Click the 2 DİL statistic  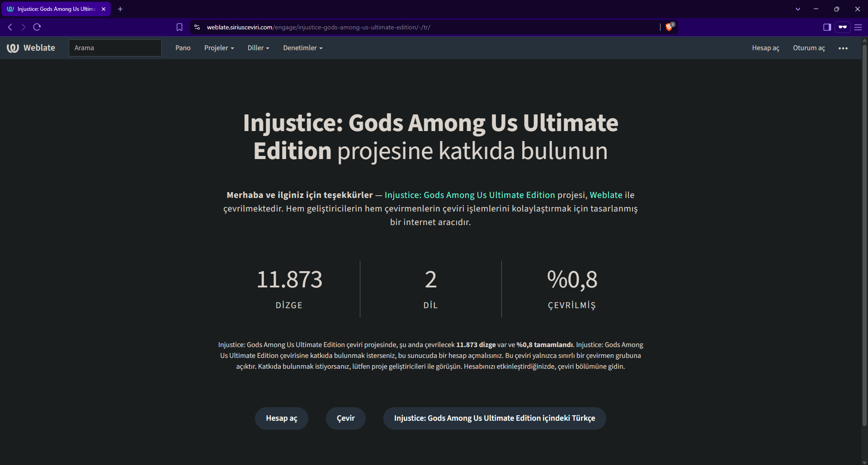coord(431,289)
